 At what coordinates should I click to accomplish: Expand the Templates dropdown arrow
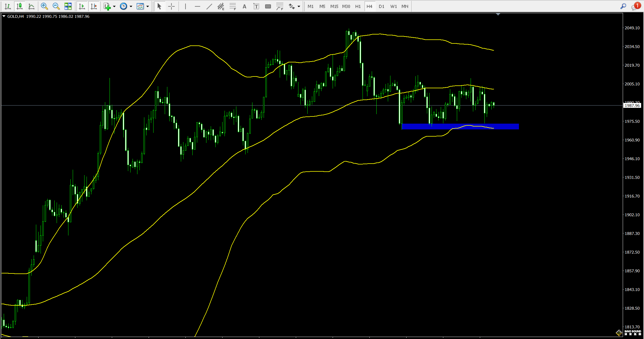pos(148,6)
